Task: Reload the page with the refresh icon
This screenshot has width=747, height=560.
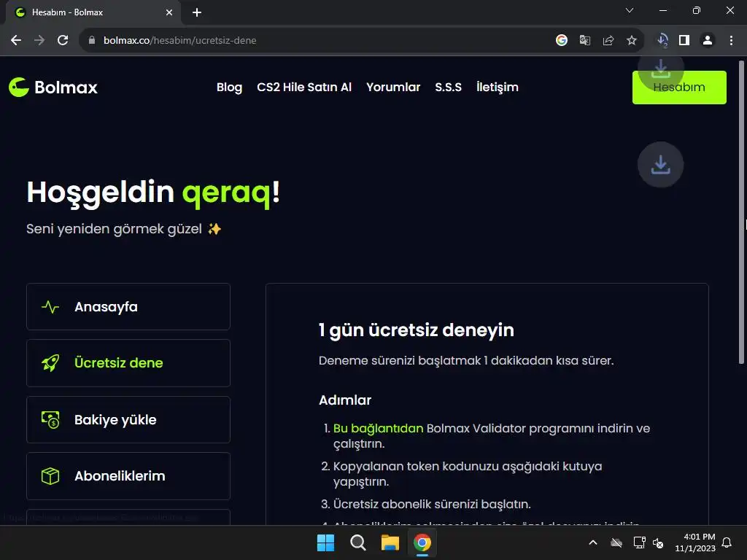Action: [x=63, y=41]
